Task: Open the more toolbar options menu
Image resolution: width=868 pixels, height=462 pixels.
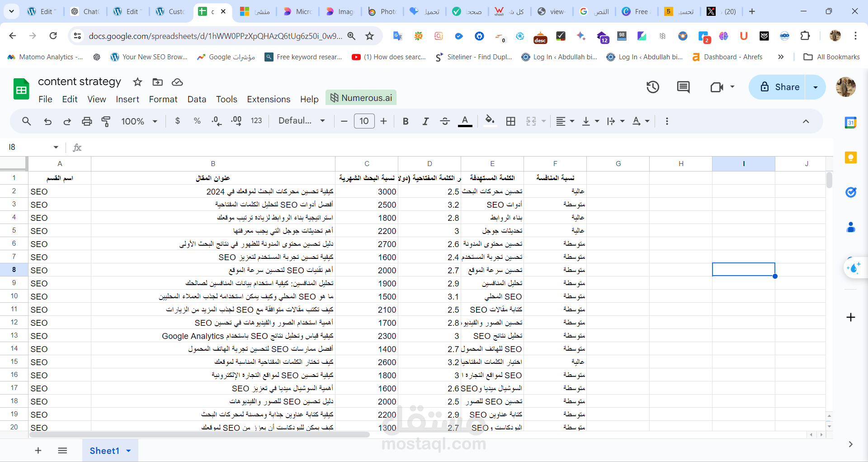Action: pos(667,121)
